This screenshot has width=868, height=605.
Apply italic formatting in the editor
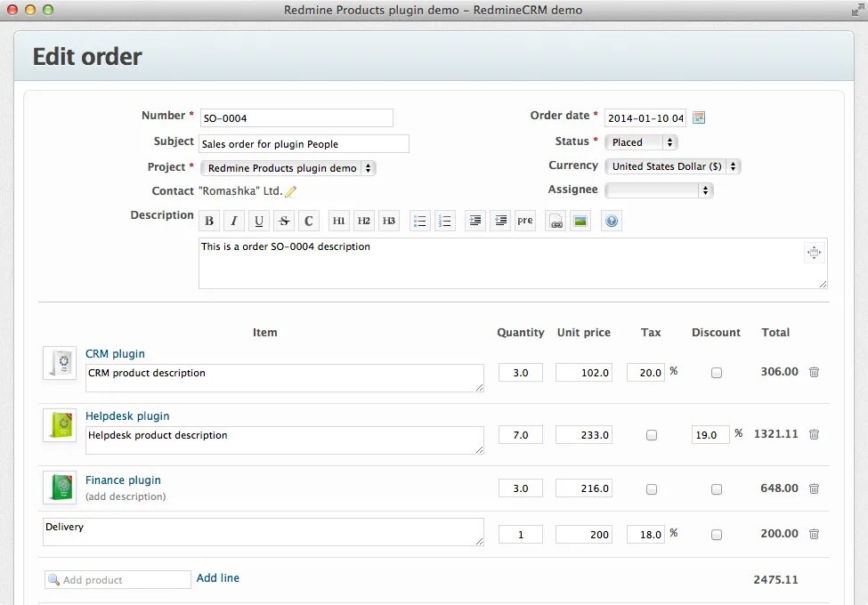pos(233,220)
